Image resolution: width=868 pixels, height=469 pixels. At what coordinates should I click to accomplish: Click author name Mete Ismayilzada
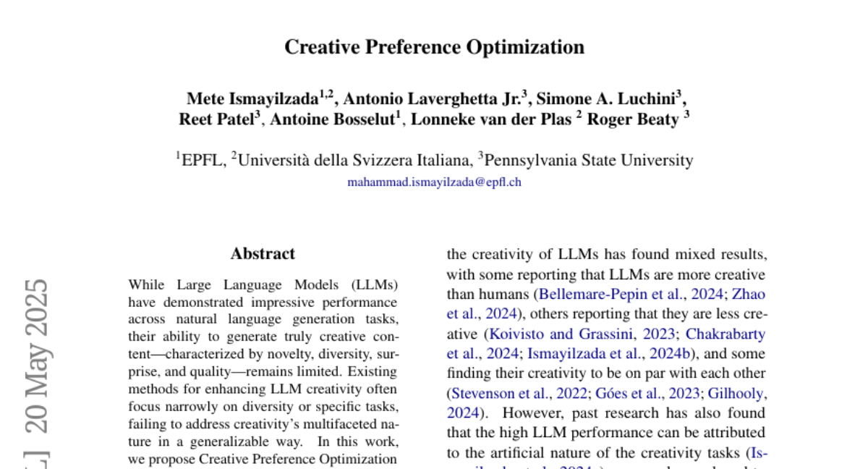click(x=252, y=99)
